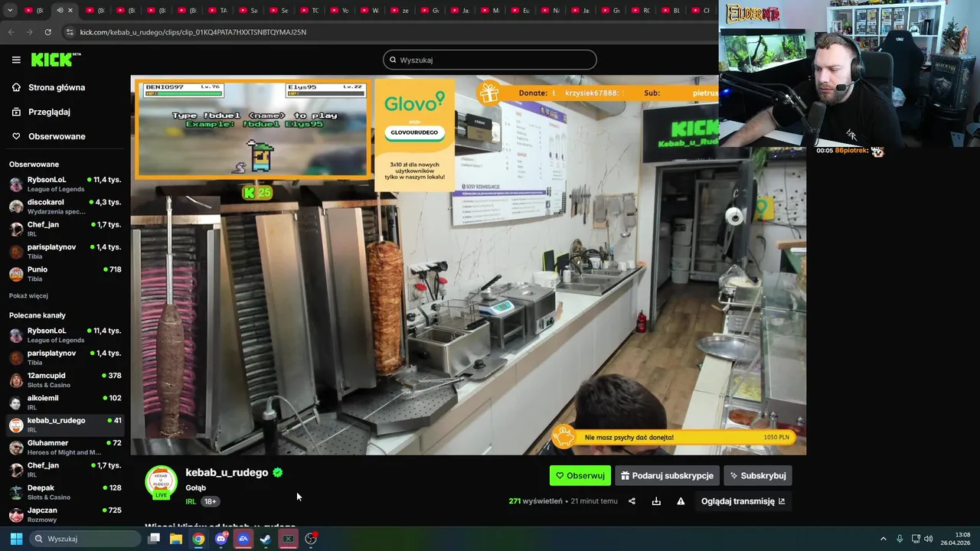Open the tab search dropdown
Image resolution: width=980 pixels, height=551 pixels.
pyautogui.click(x=10, y=11)
